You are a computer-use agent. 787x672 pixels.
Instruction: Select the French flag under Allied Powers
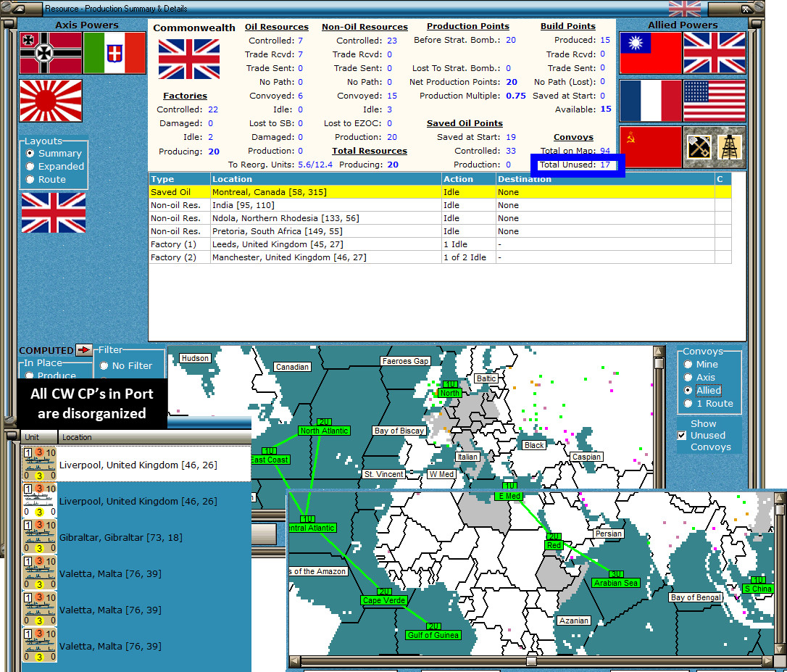click(651, 101)
